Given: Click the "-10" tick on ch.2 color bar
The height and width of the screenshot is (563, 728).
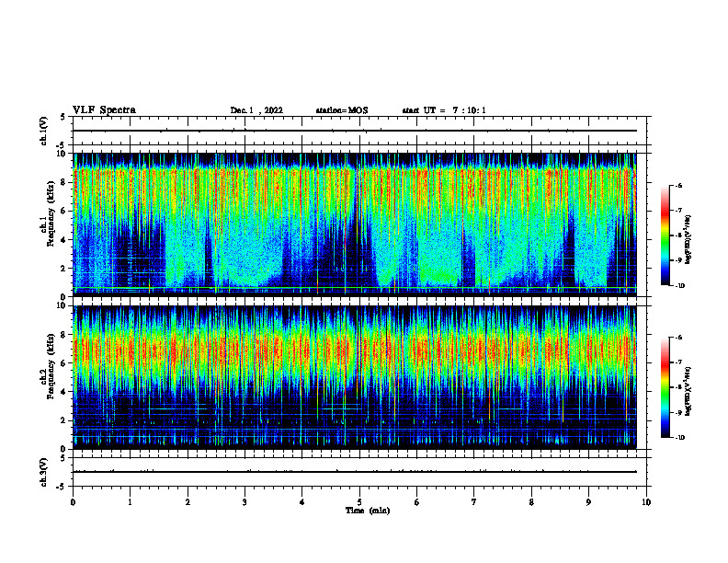Looking at the screenshot, I should tap(680, 438).
